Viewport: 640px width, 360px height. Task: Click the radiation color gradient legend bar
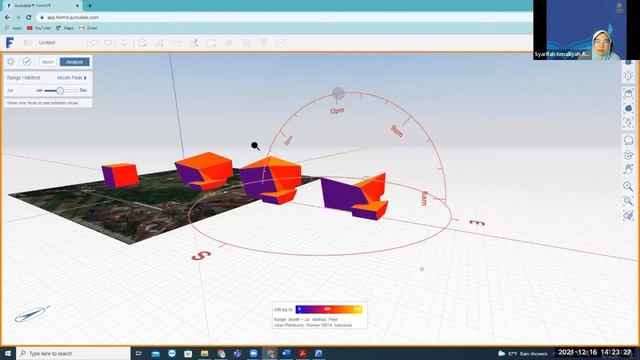329,309
